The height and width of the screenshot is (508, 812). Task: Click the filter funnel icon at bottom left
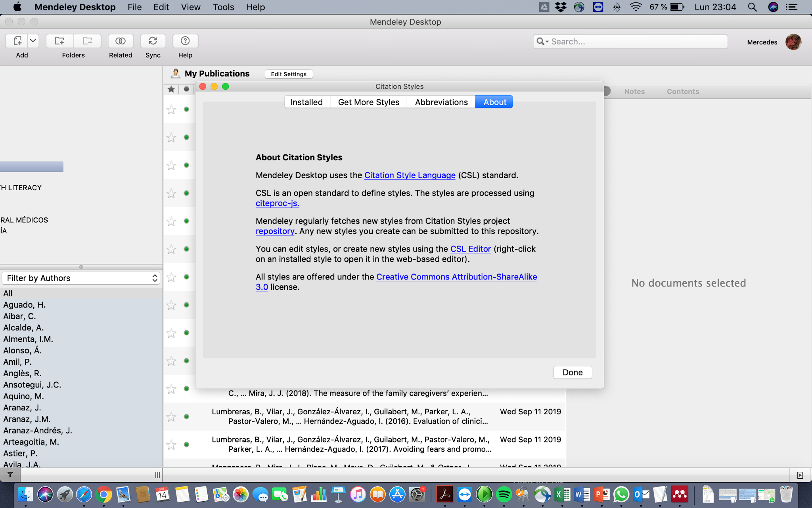tap(10, 475)
